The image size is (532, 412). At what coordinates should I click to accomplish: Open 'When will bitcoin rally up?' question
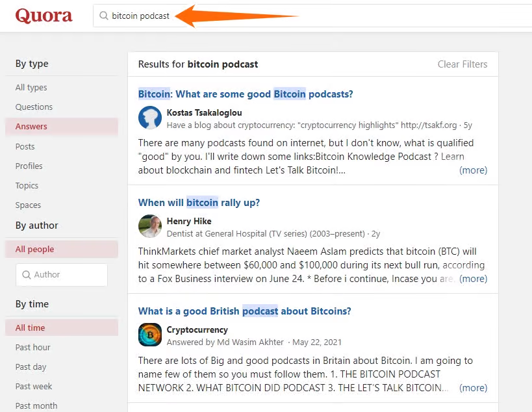(199, 203)
